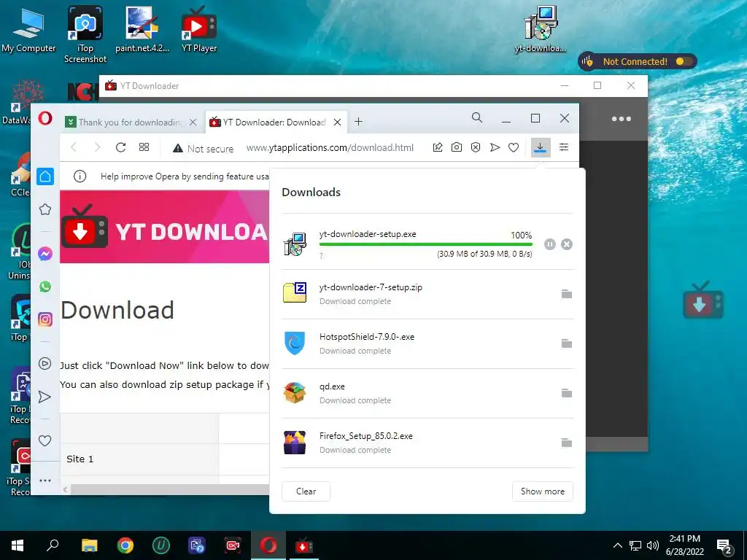
Task: Open a new tab with the plus button
Action: coord(358,122)
